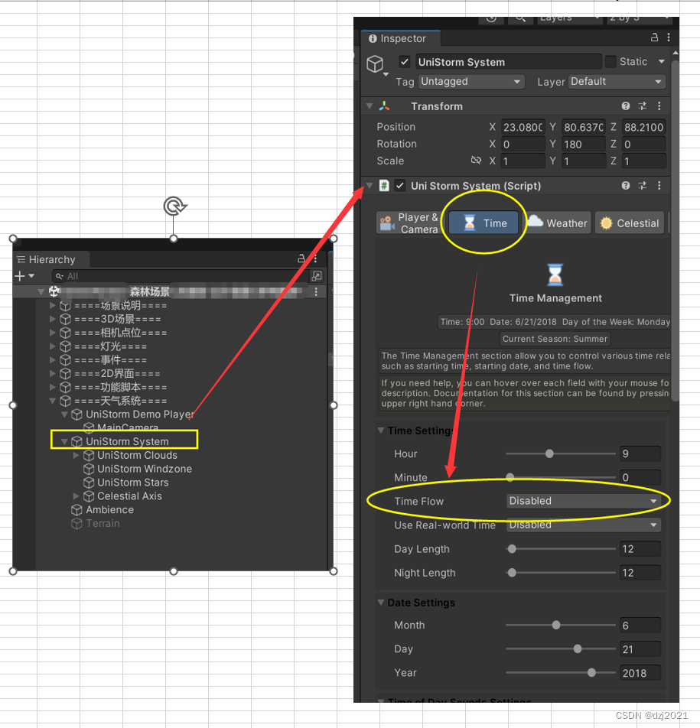This screenshot has width=700, height=728.
Task: Adjust the Day Length slider
Action: pyautogui.click(x=512, y=549)
